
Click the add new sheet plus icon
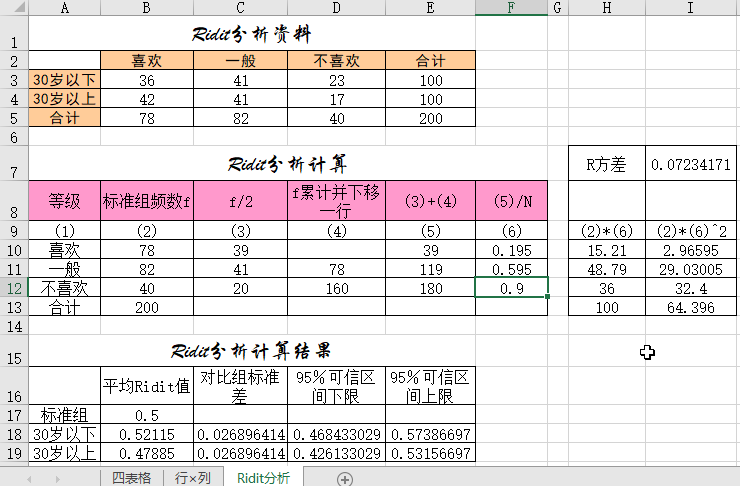coord(345,479)
